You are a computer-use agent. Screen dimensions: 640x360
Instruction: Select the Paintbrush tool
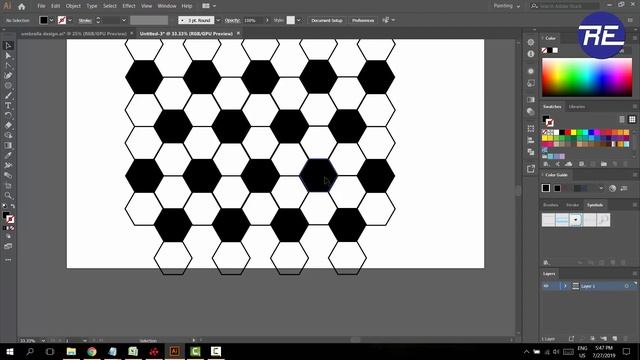tap(8, 96)
